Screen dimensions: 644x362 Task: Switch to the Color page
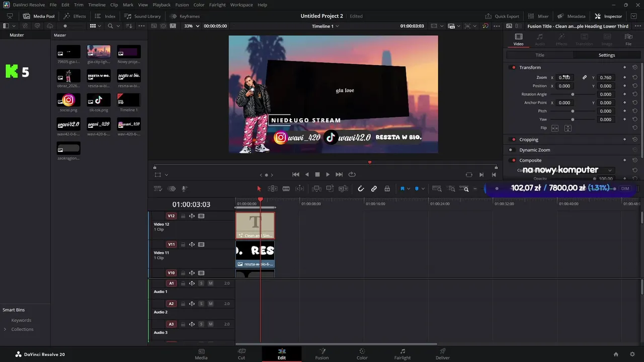point(362,354)
